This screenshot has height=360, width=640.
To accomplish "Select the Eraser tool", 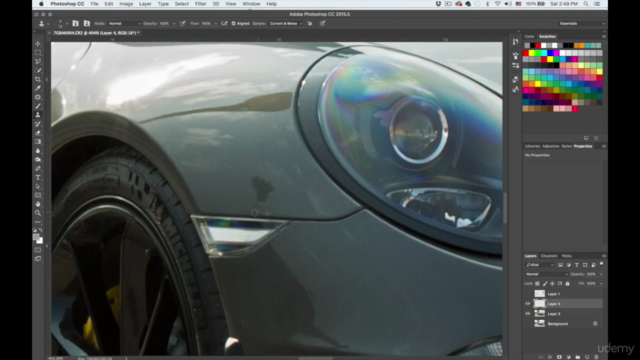I will [38, 133].
